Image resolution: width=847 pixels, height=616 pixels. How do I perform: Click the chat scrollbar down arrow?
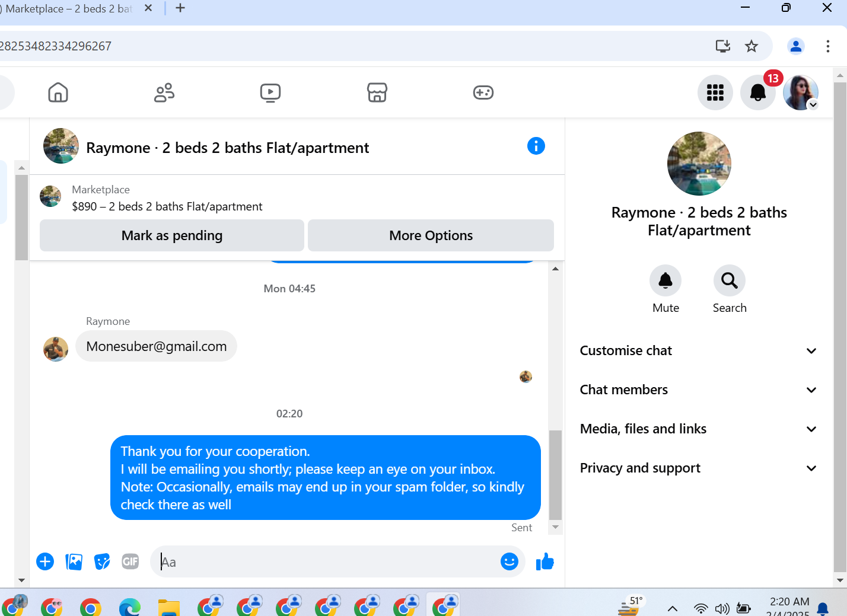[555, 527]
